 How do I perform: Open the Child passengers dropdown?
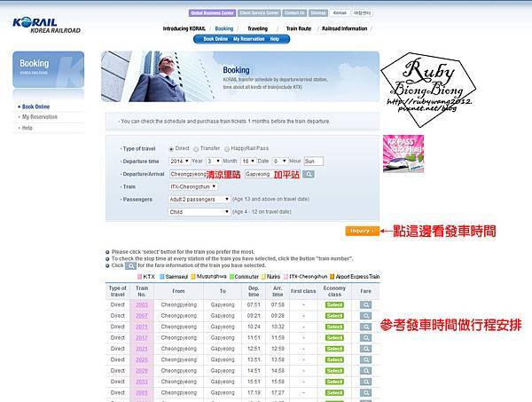coord(199,212)
